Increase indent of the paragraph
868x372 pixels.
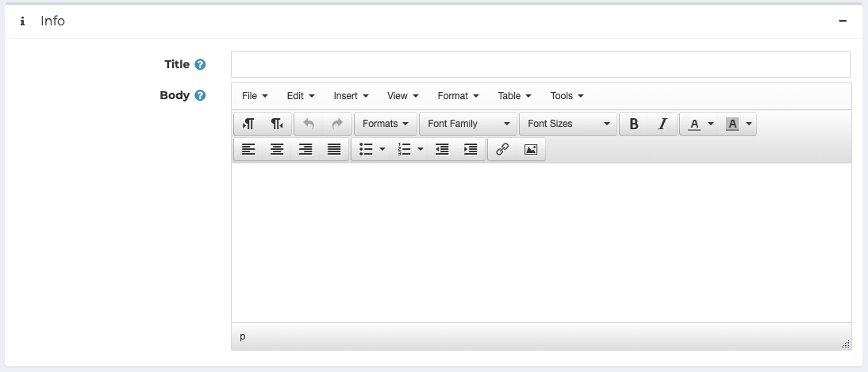(470, 149)
